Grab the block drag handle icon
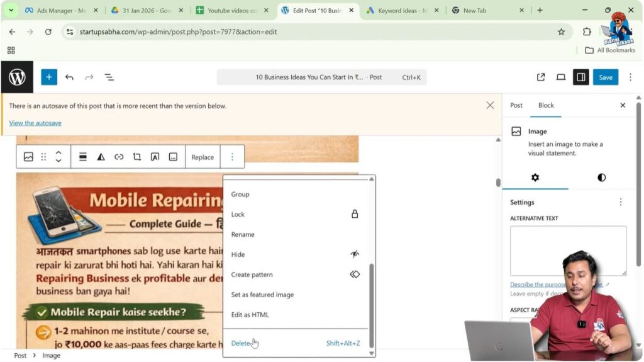This screenshot has width=644, height=362. [43, 157]
